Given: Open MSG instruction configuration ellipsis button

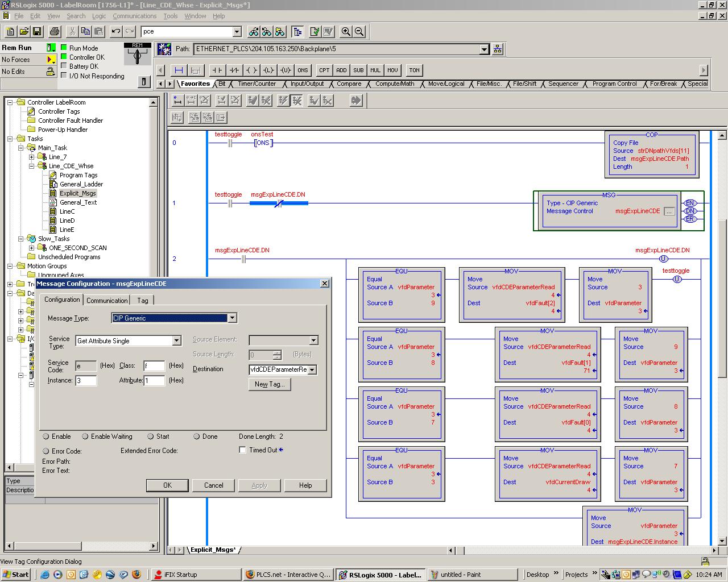Looking at the screenshot, I should click(x=669, y=211).
